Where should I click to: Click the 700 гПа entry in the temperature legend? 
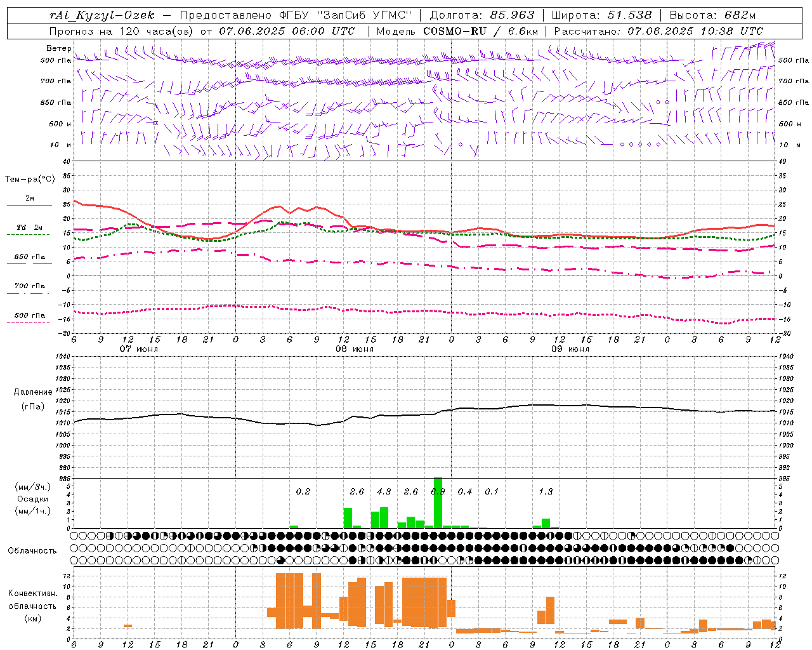pyautogui.click(x=29, y=286)
